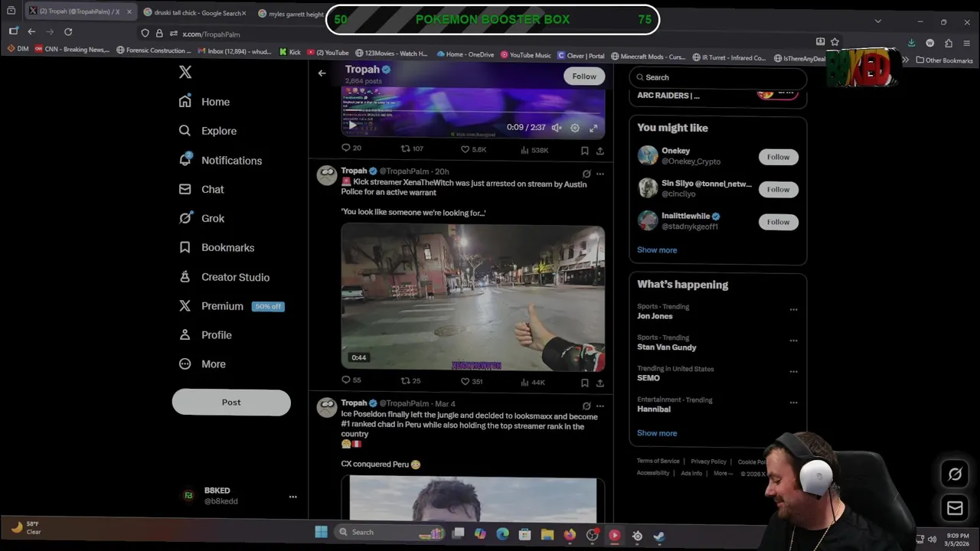Follow Inalittlewhile suggestion
This screenshot has height=551, width=980.
pos(778,222)
